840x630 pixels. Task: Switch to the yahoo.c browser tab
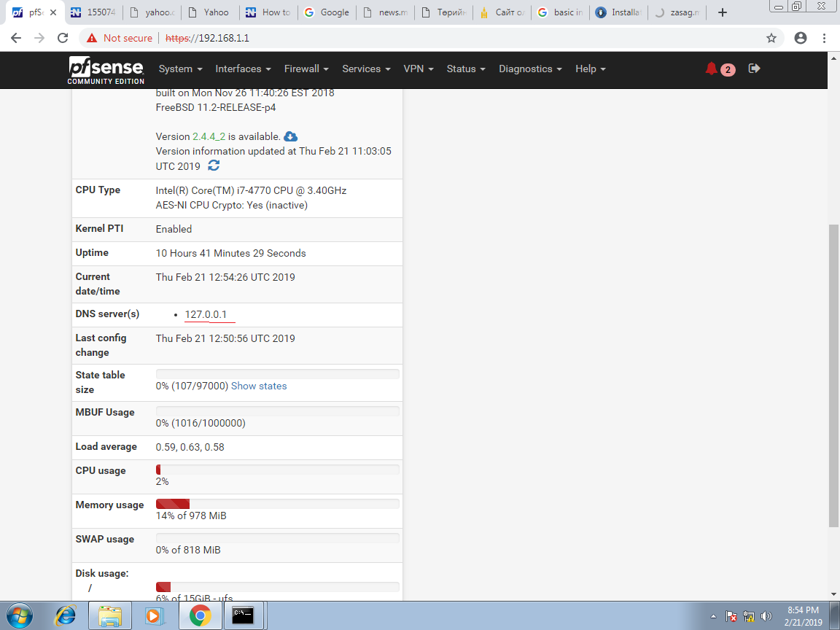click(152, 12)
